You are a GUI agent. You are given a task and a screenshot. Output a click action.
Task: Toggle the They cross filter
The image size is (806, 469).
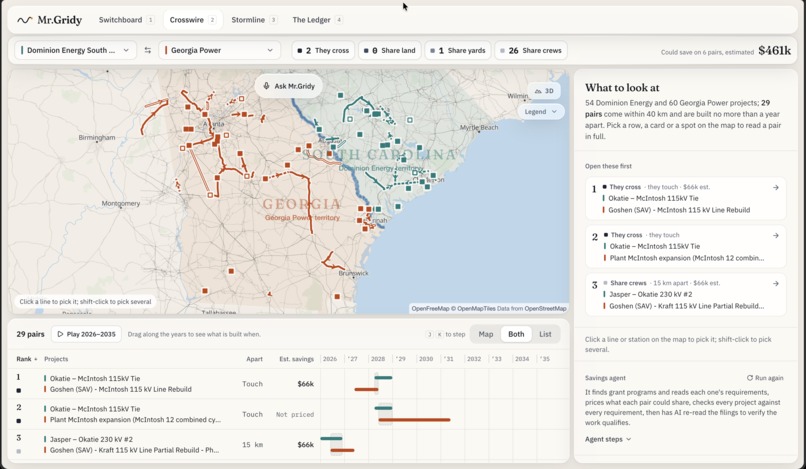[323, 50]
